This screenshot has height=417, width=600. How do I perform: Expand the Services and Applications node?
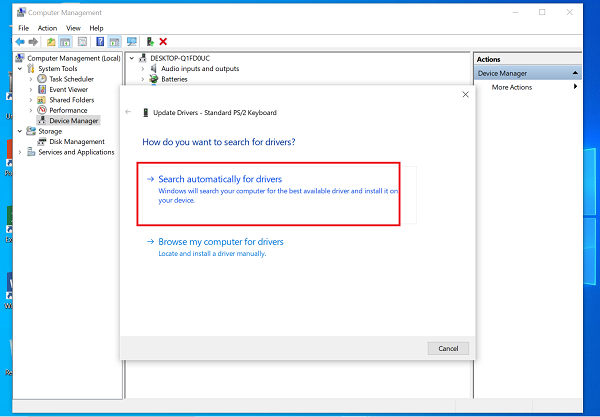[21, 152]
